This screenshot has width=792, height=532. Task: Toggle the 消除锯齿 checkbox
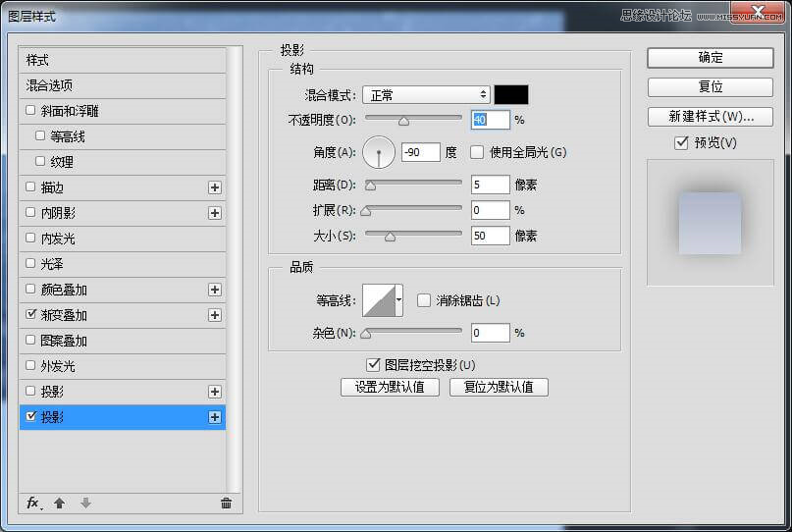tap(424, 300)
